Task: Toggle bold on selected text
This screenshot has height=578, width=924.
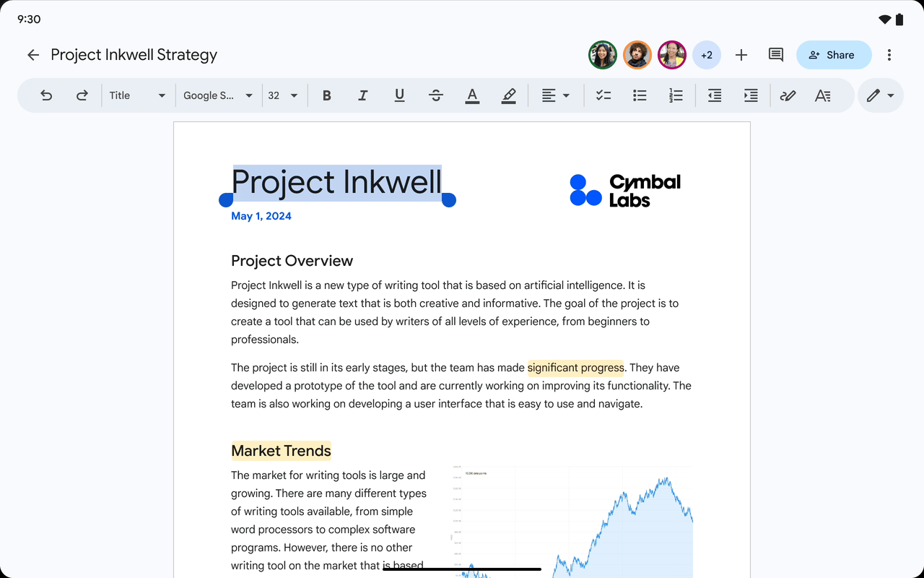Action: click(326, 95)
